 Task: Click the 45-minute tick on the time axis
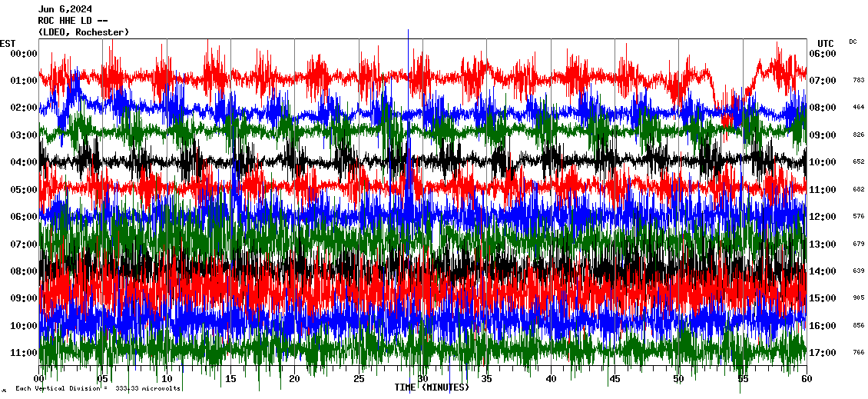pos(615,379)
